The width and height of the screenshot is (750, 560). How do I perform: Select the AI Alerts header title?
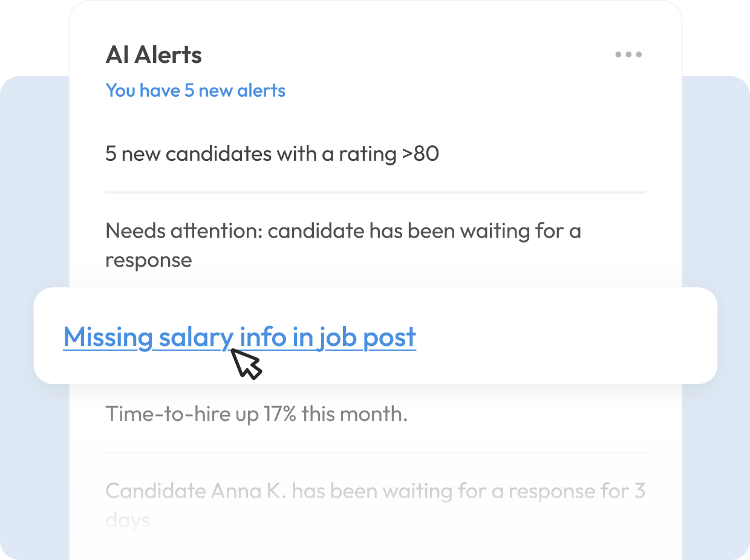coord(154,54)
